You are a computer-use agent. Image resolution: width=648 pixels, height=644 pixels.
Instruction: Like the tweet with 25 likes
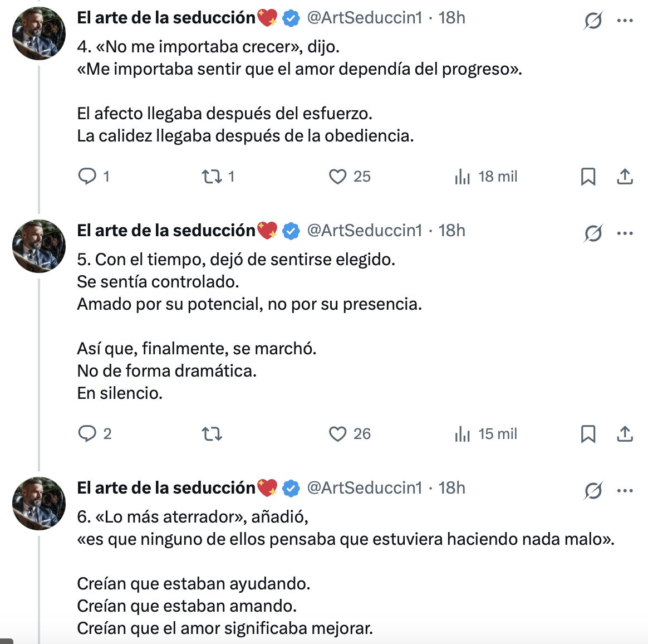(337, 177)
